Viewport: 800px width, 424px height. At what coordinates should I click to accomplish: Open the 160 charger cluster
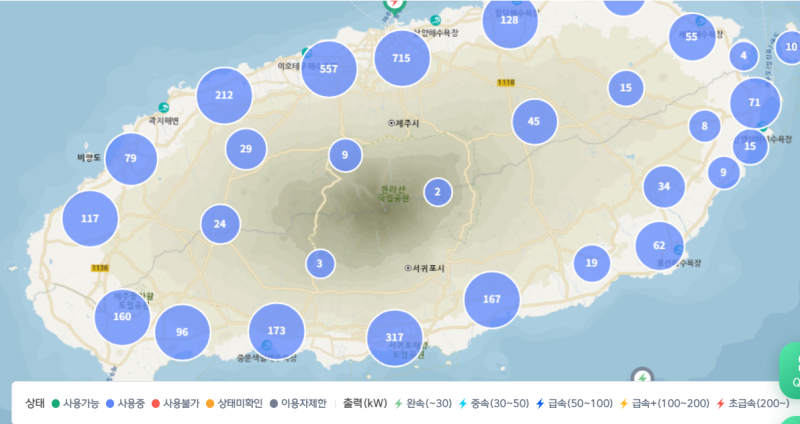(x=122, y=317)
